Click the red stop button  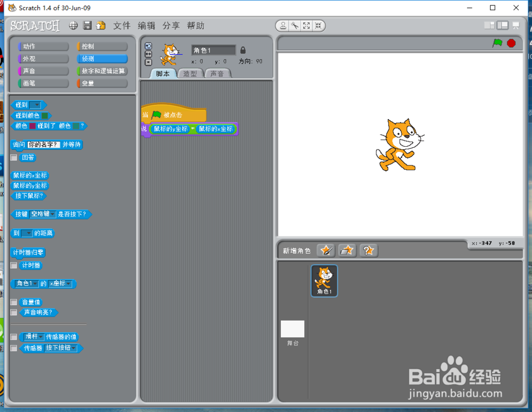click(511, 44)
